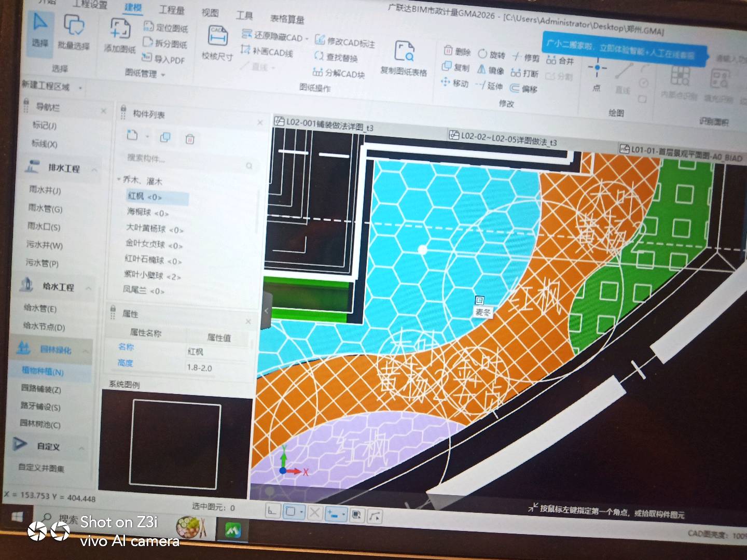Click the 批量选择 batch select icon

coord(74,32)
